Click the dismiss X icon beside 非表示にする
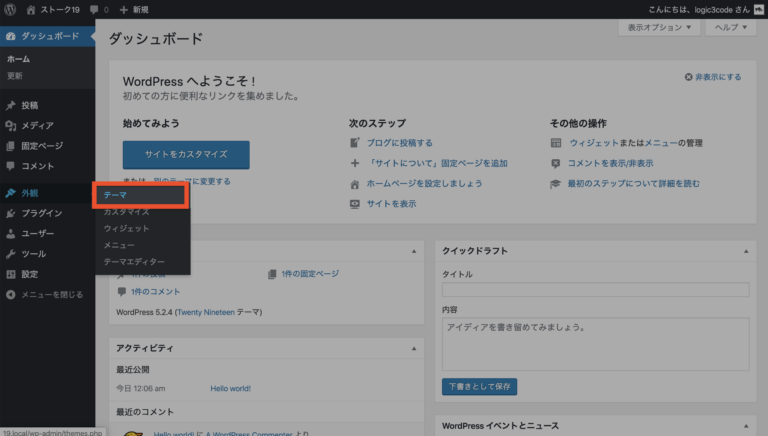 tap(688, 77)
